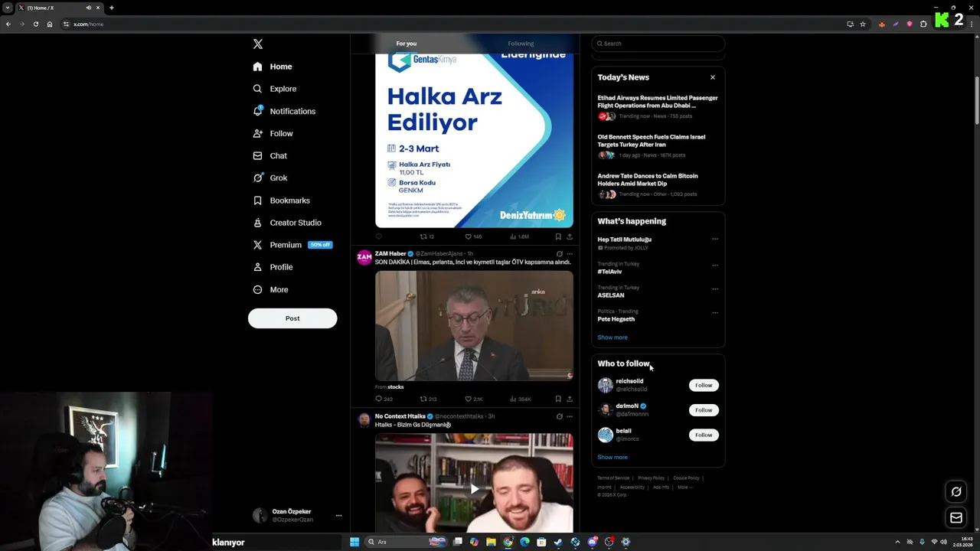
Task: Play the No Context Htalks video
Action: click(474, 489)
